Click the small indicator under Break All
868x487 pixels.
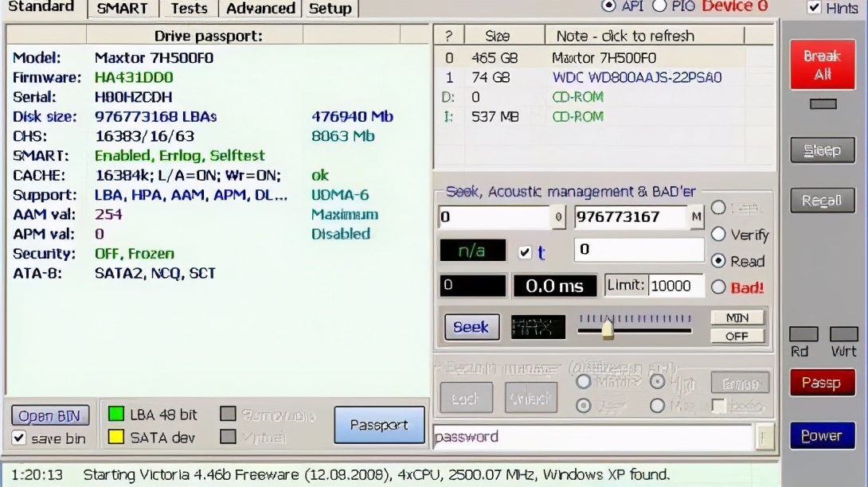(x=823, y=104)
